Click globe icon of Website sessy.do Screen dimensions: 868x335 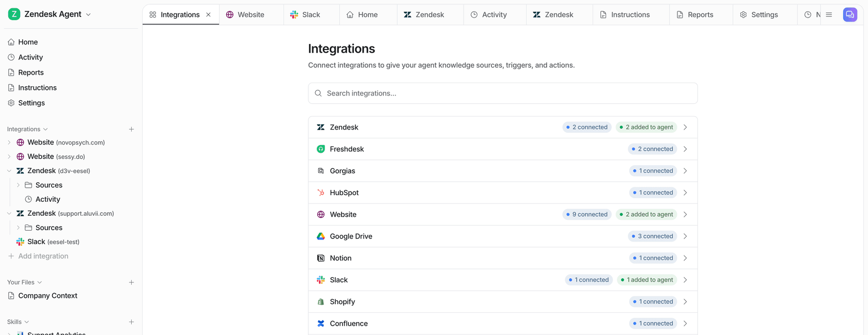tap(20, 156)
